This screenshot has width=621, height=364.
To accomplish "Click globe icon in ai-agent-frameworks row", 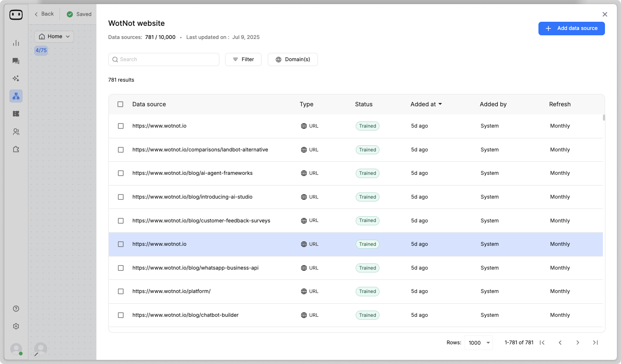I will (304, 173).
